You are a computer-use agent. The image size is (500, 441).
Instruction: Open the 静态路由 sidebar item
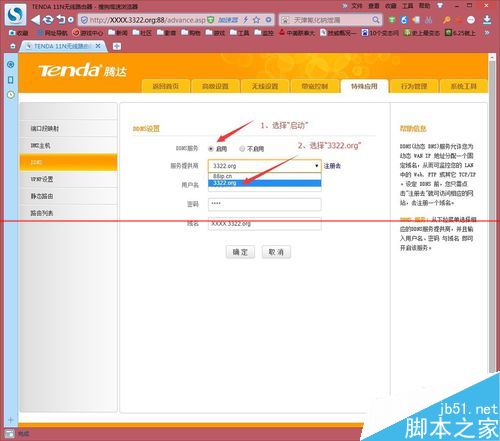[69, 196]
